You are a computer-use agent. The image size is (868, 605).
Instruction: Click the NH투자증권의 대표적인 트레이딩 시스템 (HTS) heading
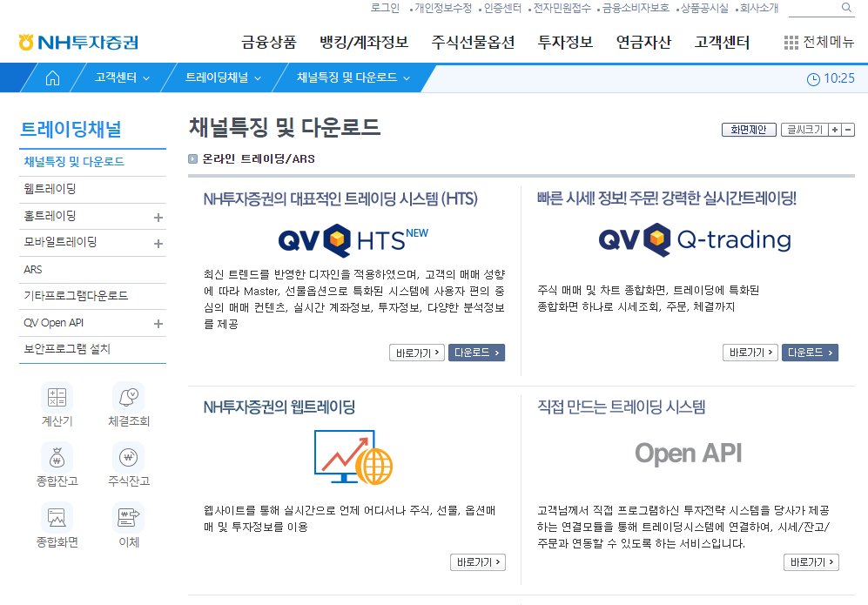[x=340, y=198]
